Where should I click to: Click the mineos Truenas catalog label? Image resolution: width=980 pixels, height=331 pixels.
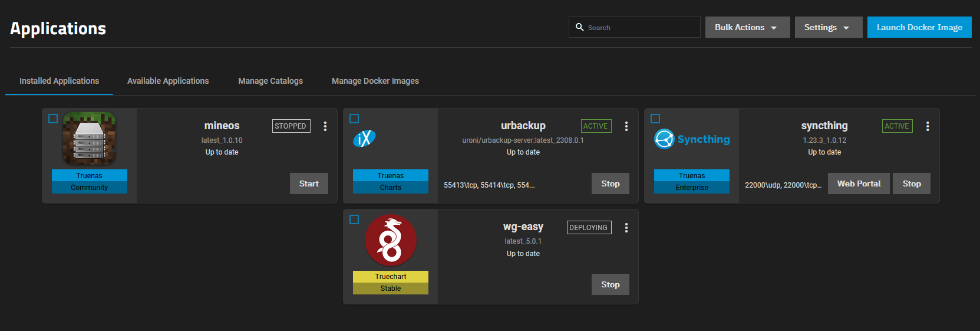(90, 175)
